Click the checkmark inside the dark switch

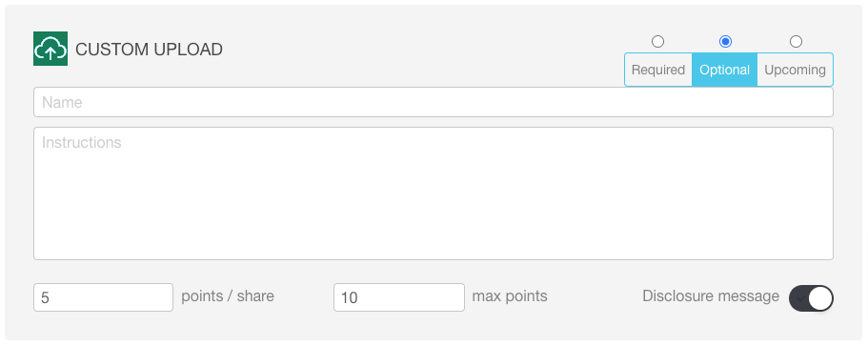coord(800,298)
